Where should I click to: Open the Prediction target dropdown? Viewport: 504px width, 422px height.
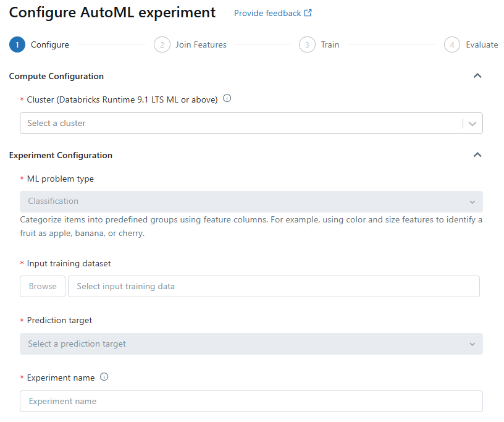click(x=251, y=344)
